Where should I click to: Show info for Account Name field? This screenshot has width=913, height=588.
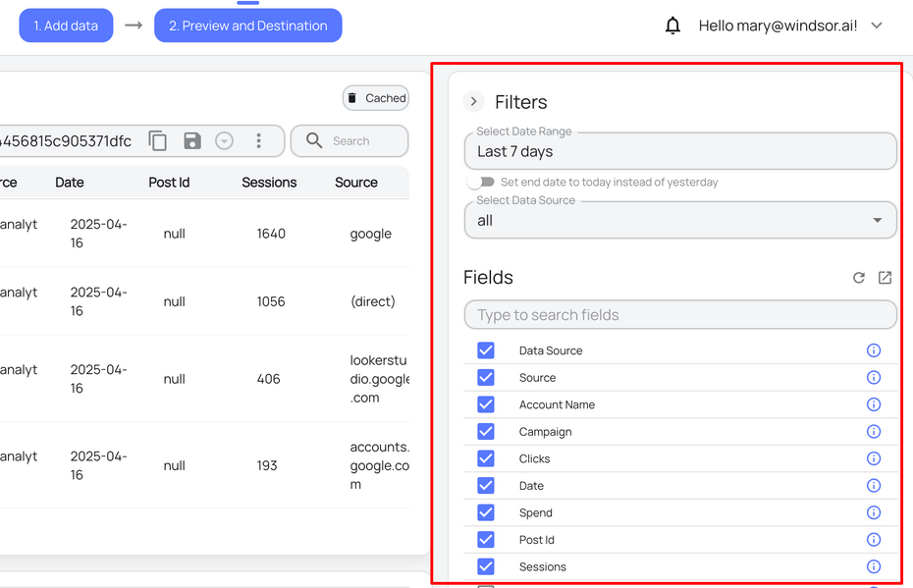[x=874, y=404]
